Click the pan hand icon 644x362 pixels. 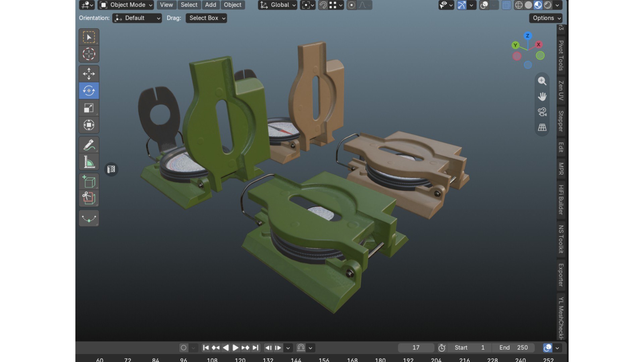[542, 97]
